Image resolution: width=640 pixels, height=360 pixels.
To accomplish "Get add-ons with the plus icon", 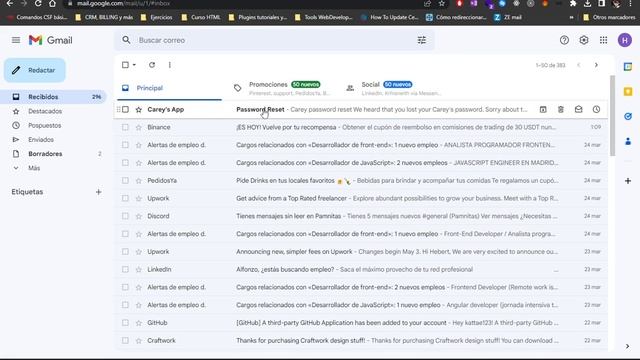I will point(628,181).
